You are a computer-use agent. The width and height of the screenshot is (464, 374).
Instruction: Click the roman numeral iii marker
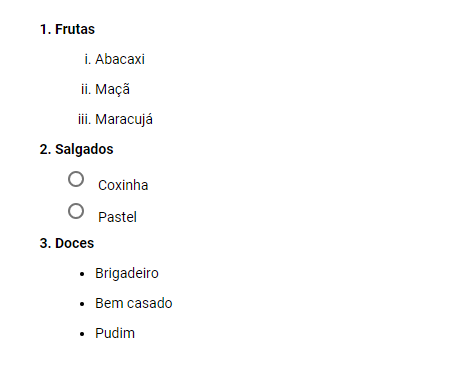(x=84, y=119)
